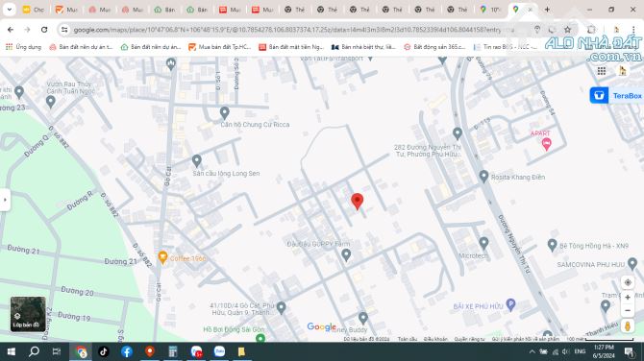Click the Google Maps address bar URL

click(286, 30)
